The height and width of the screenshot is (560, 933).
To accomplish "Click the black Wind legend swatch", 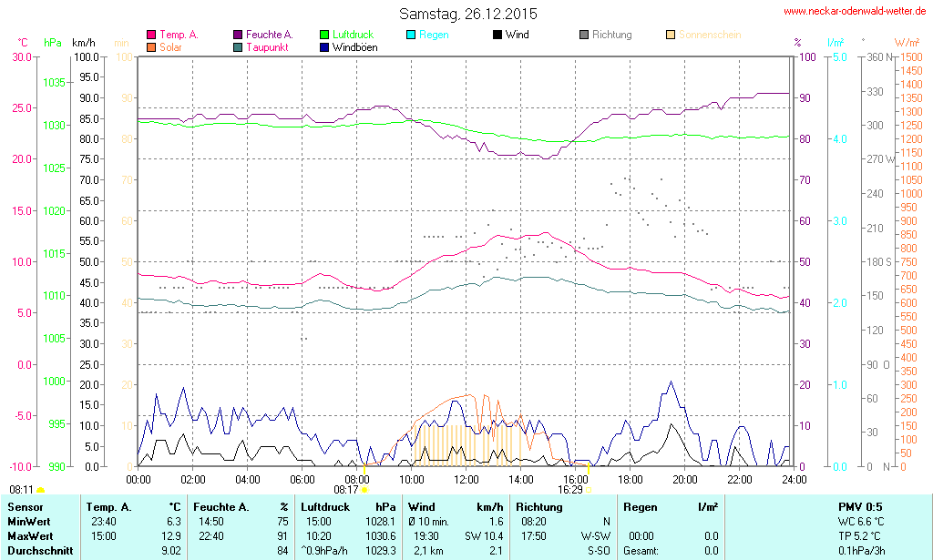I will point(497,35).
